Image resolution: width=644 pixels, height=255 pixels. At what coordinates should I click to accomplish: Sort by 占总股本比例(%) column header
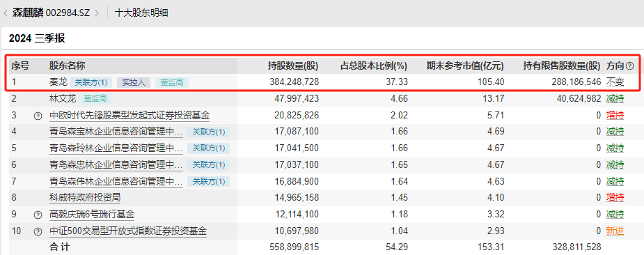[x=374, y=65]
